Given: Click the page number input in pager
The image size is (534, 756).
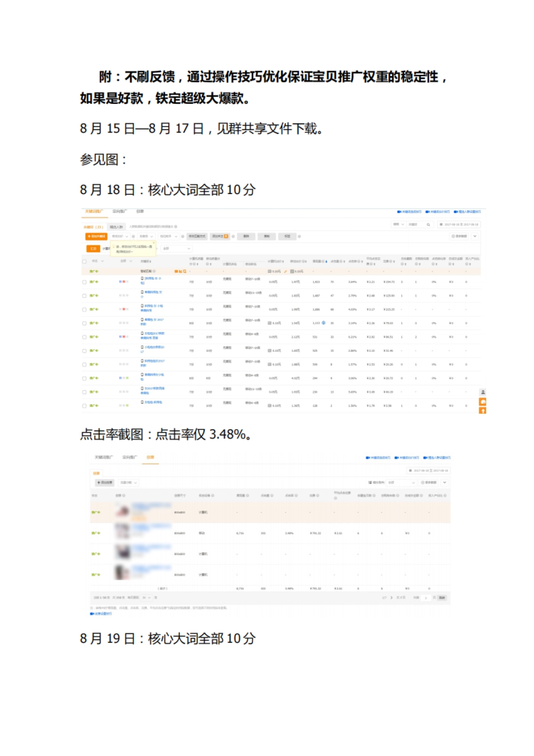Looking at the screenshot, I should pos(426,597).
